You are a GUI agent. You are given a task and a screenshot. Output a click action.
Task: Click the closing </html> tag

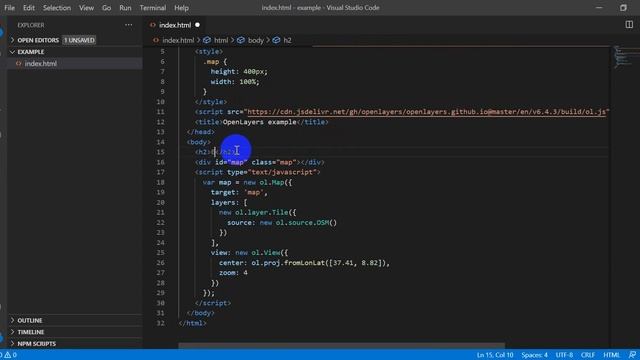[193, 323]
